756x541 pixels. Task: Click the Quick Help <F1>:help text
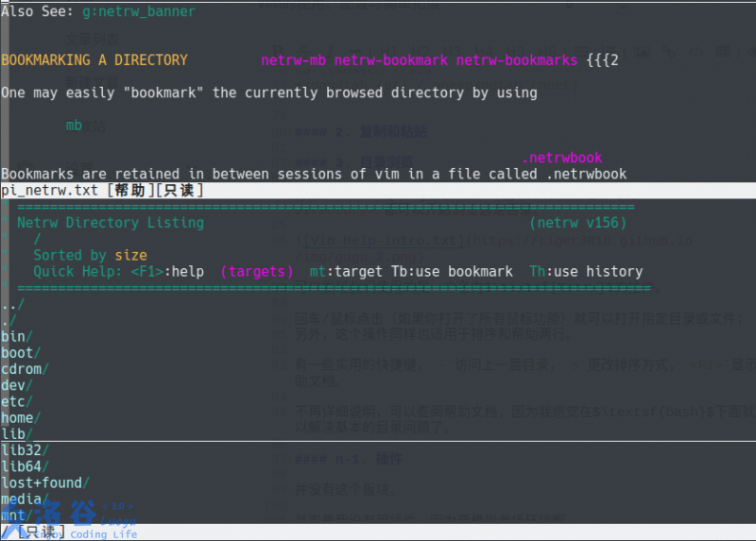coord(118,271)
